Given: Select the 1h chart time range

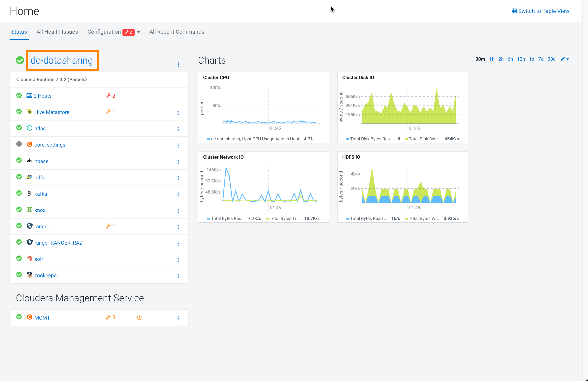Looking at the screenshot, I should coord(492,59).
